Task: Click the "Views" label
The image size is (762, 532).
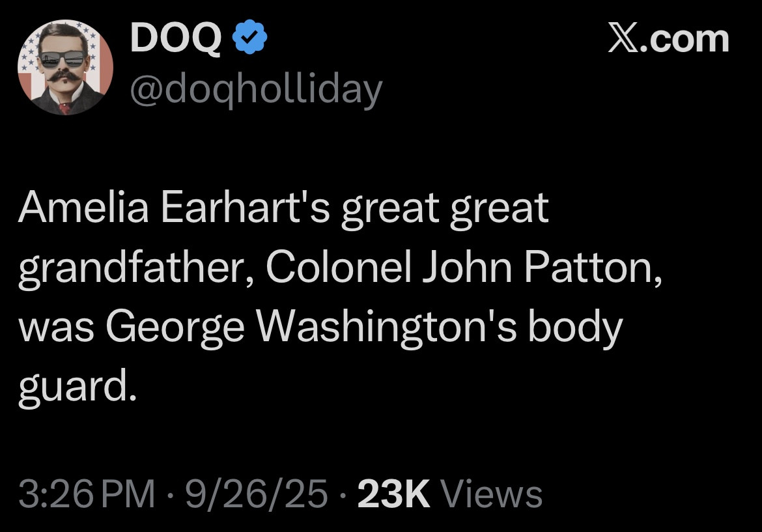Action: [x=492, y=494]
